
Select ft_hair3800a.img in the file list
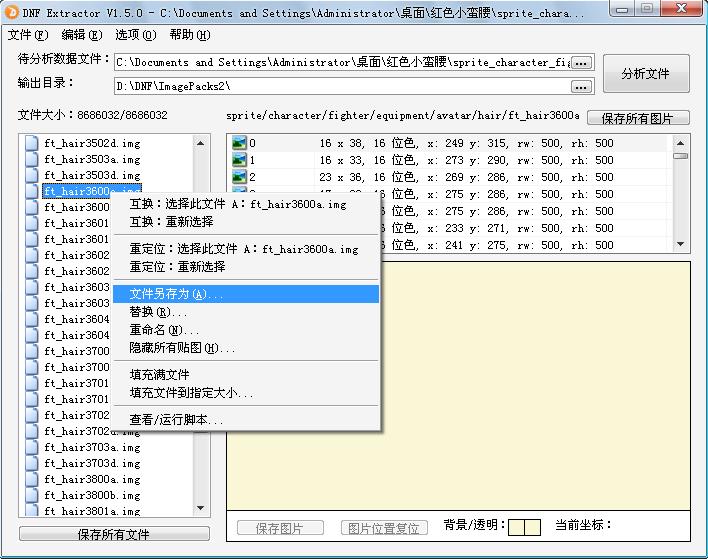[92, 479]
